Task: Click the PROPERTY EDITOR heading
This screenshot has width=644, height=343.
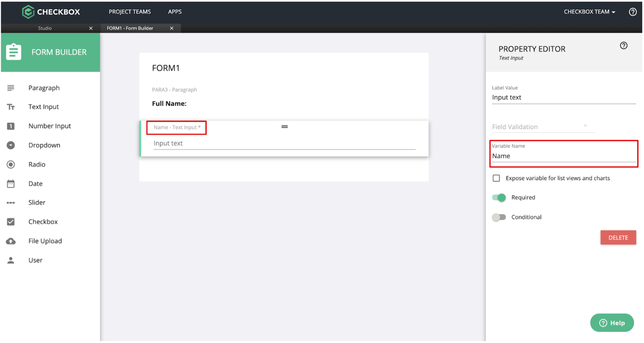Action: [532, 49]
